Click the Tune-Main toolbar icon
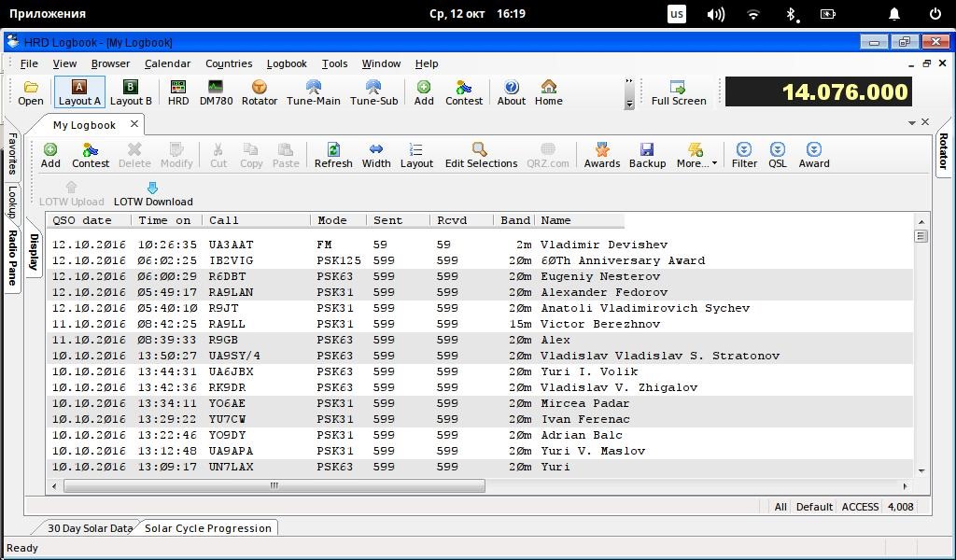 click(314, 92)
